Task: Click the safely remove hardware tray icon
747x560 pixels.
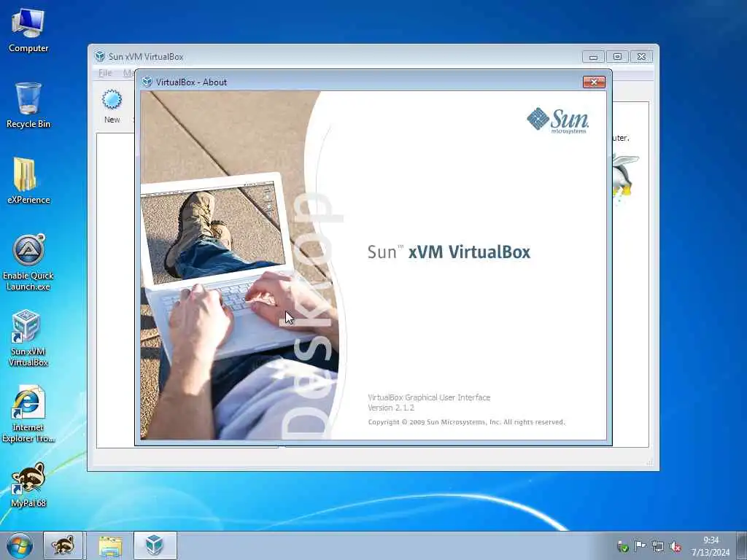Action: 622,546
